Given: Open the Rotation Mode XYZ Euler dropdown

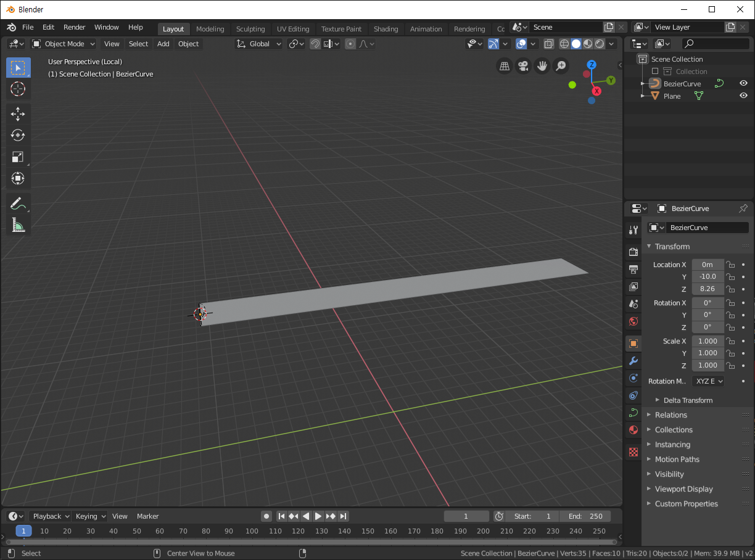Looking at the screenshot, I should click(x=708, y=381).
